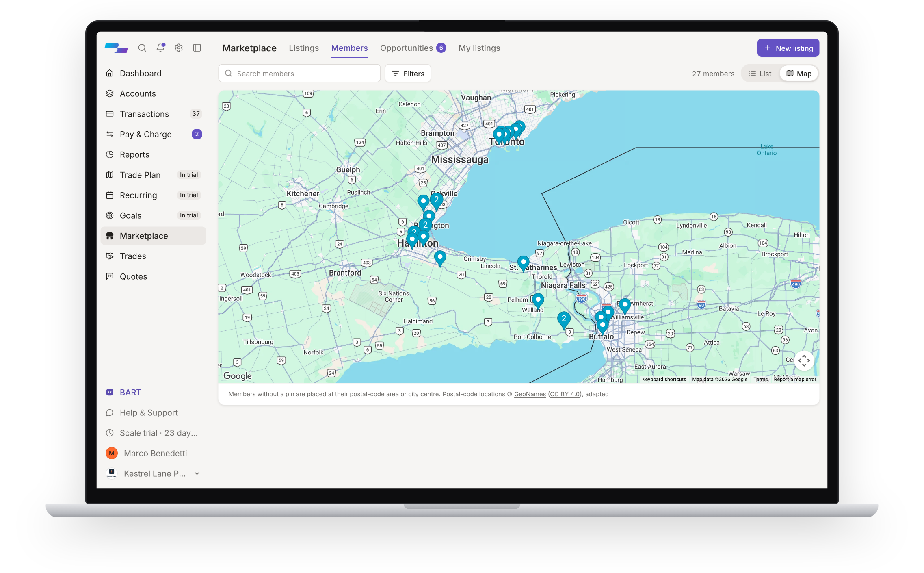Open Reports in the sidebar
This screenshot has width=924, height=573.
point(153,154)
